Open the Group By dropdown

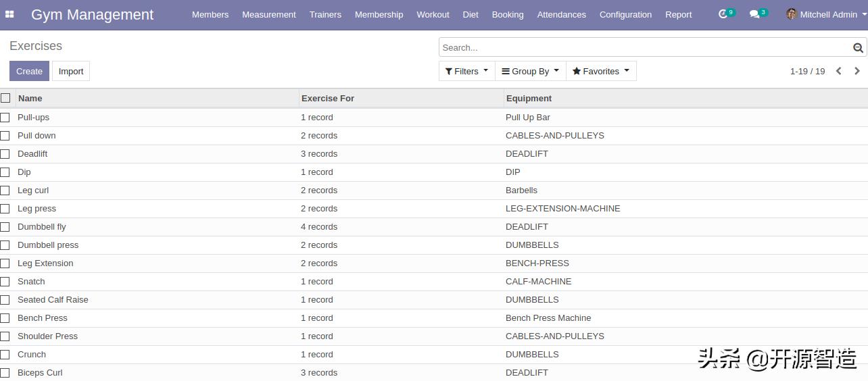[x=531, y=71]
